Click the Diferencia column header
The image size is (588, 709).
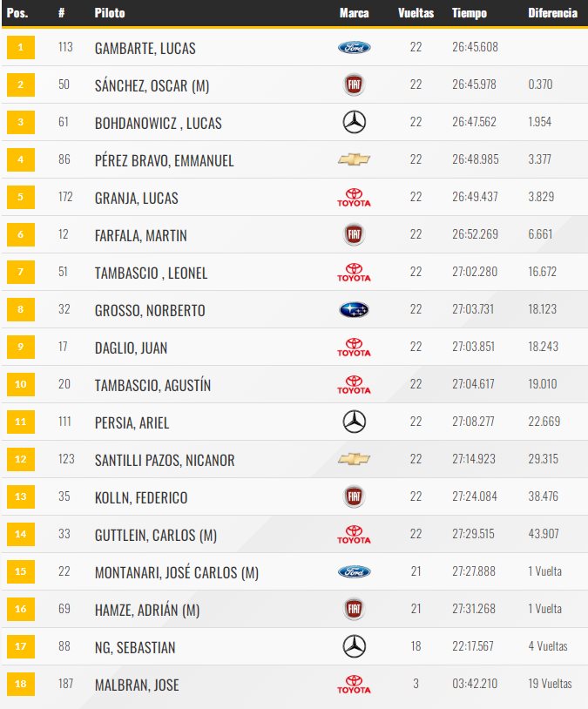(x=552, y=13)
